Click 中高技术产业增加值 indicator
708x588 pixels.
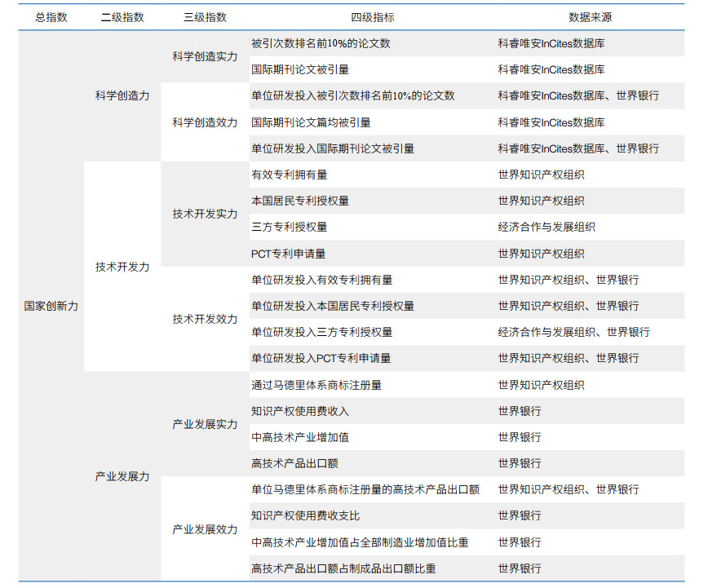pos(300,438)
